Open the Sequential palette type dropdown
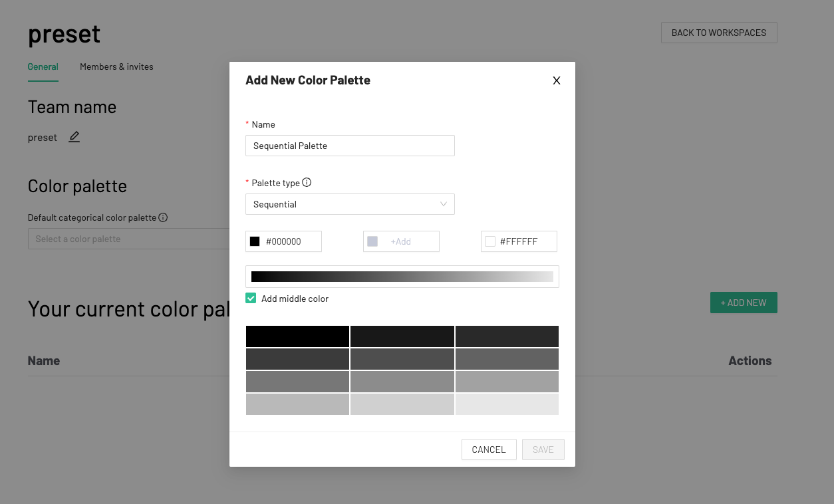The height and width of the screenshot is (504, 834). pyautogui.click(x=350, y=204)
